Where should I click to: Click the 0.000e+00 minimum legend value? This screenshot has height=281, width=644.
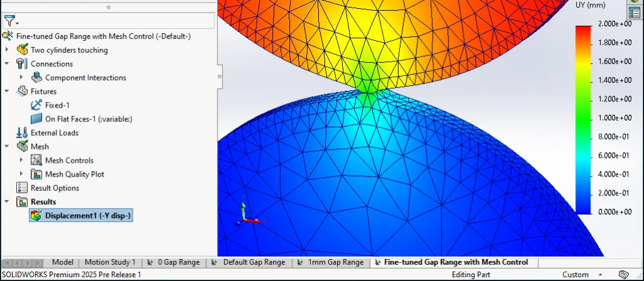click(615, 212)
